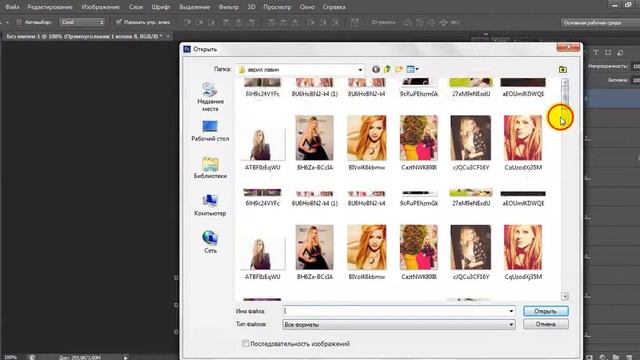This screenshot has width=640, height=360.
Task: Distribute right edges in options bar
Action: 335,22
